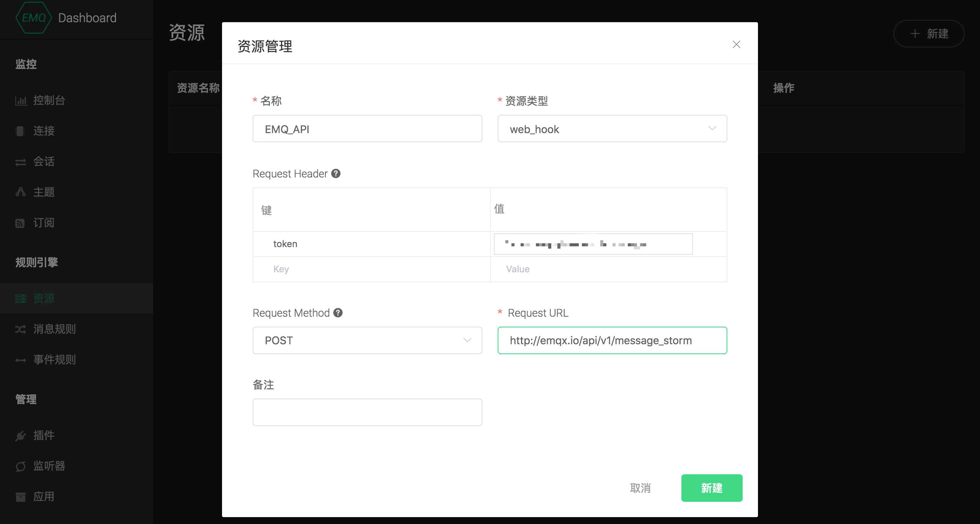Click the Request Method help icon

(x=338, y=313)
